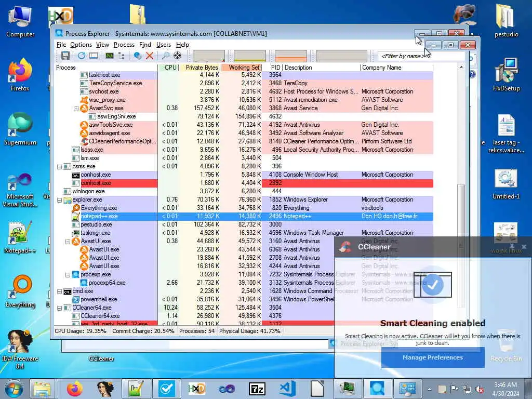
Task: Click the clock showing 3:46 AM
Action: (x=506, y=385)
